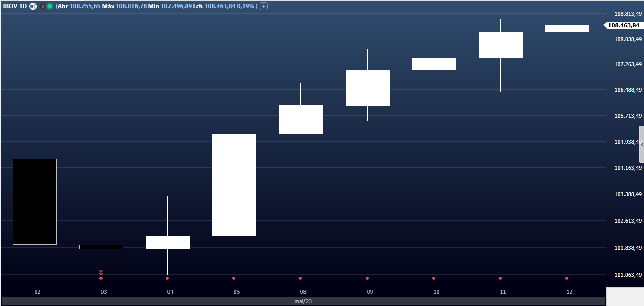Expand the side panel using right-edge arrow
Viewport: 644px width, 306px height.
641,145
